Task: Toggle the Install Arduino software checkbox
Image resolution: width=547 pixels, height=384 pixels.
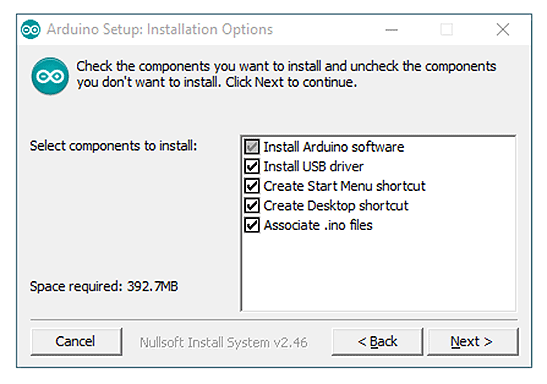Action: [252, 147]
